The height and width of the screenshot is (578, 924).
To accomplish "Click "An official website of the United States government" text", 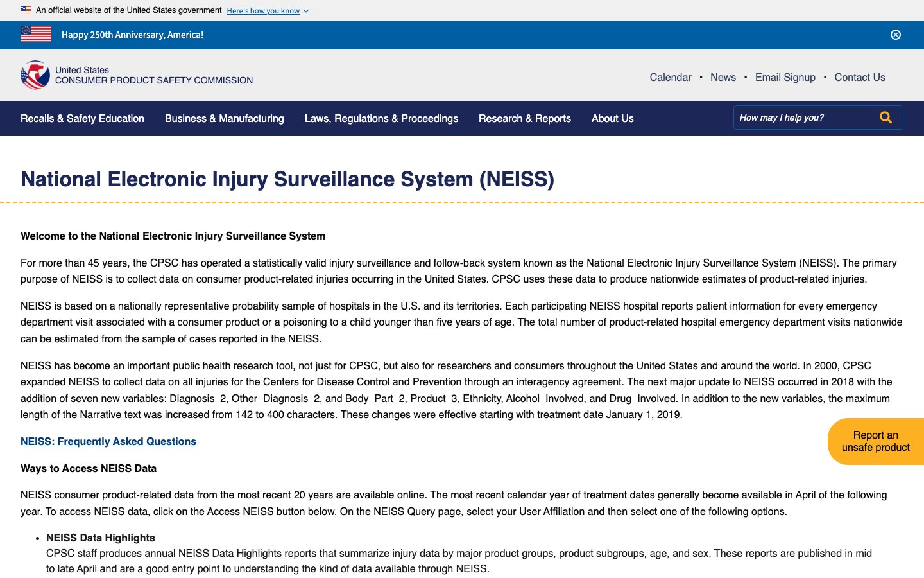I will click(x=129, y=10).
